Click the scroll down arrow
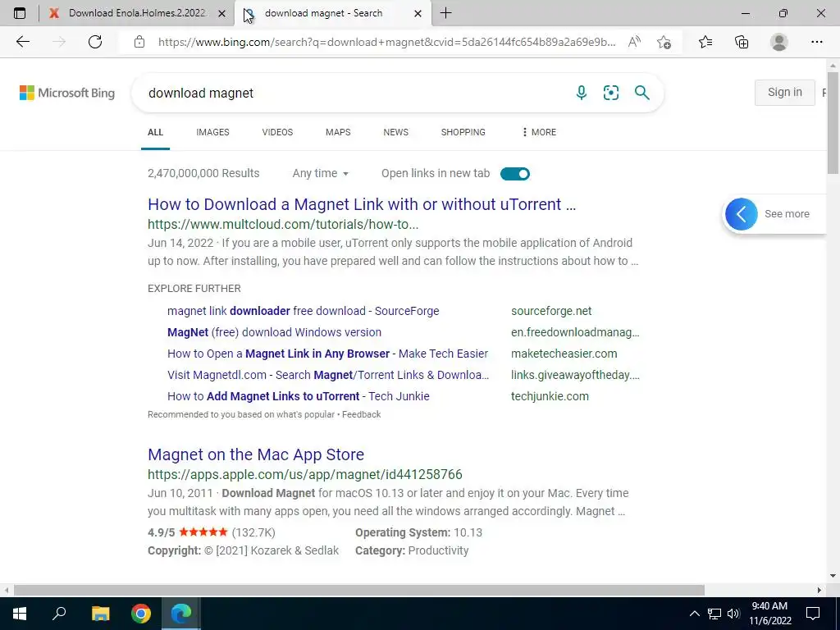The image size is (840, 630). (x=833, y=576)
